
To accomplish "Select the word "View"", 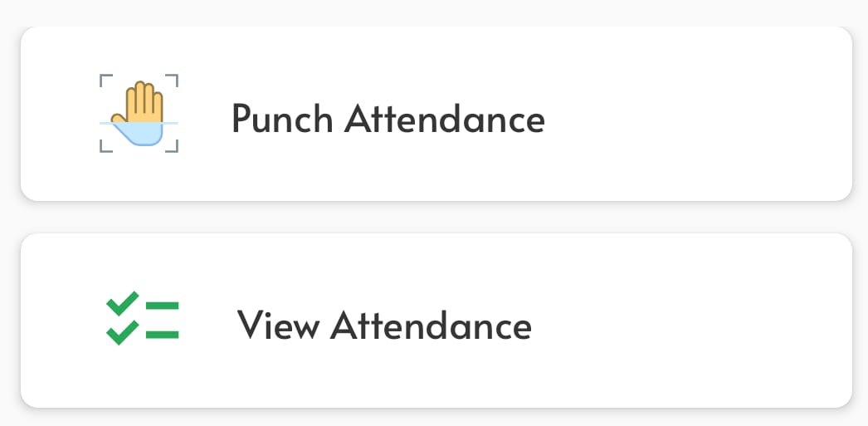I will [x=279, y=325].
